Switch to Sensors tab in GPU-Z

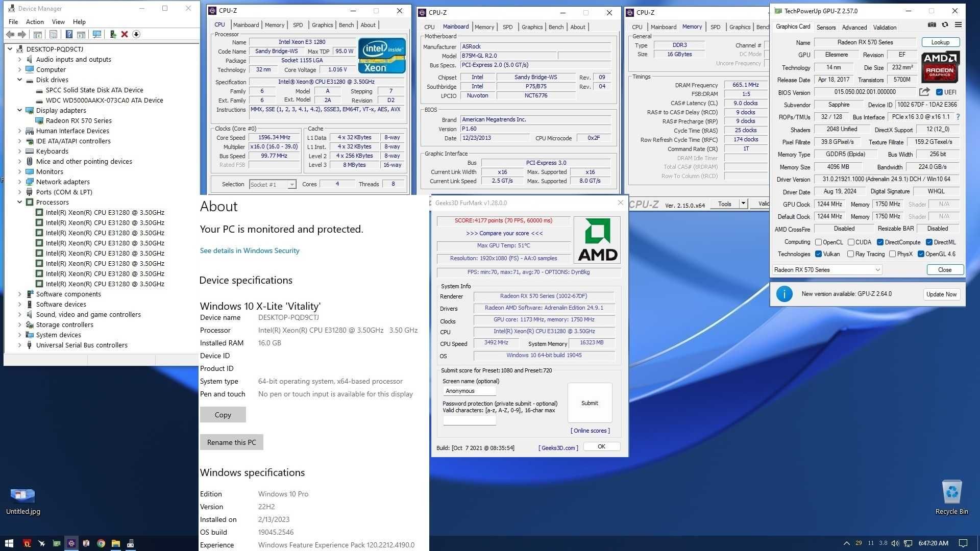point(826,28)
